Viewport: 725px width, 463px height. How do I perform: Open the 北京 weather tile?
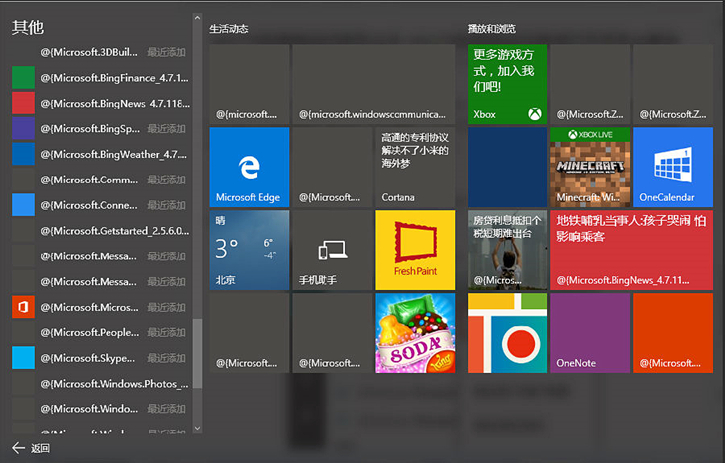click(x=249, y=249)
